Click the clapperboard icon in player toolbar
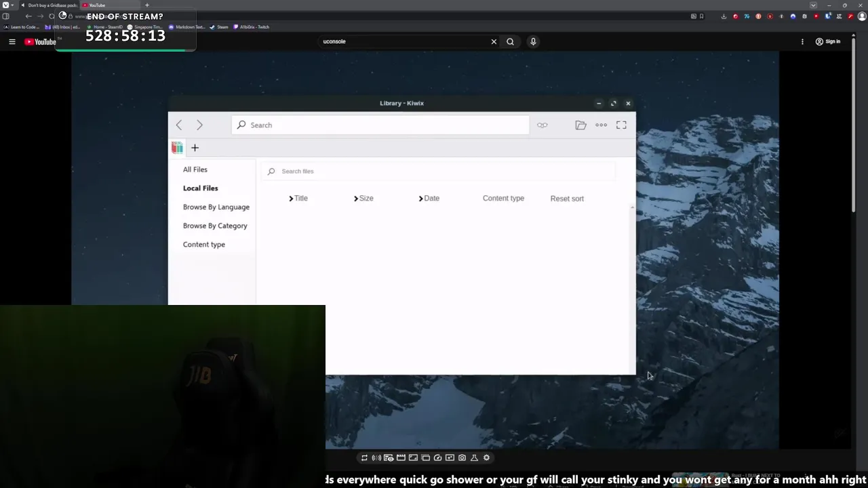The image size is (868, 488). (x=401, y=457)
